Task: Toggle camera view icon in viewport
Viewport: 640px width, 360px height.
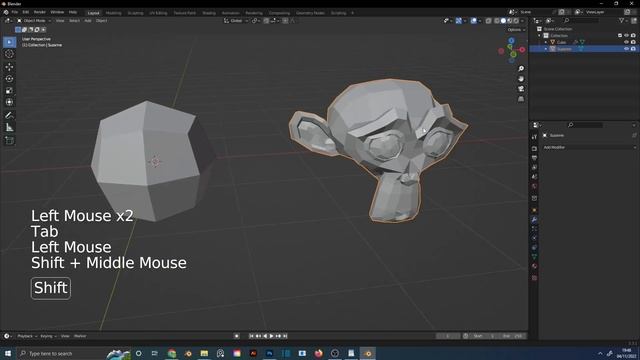Action: click(x=521, y=89)
